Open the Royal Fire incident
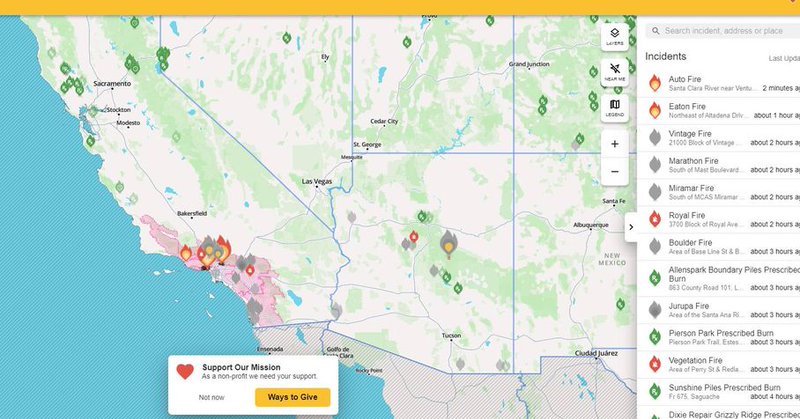The image size is (800, 419). [x=719, y=219]
